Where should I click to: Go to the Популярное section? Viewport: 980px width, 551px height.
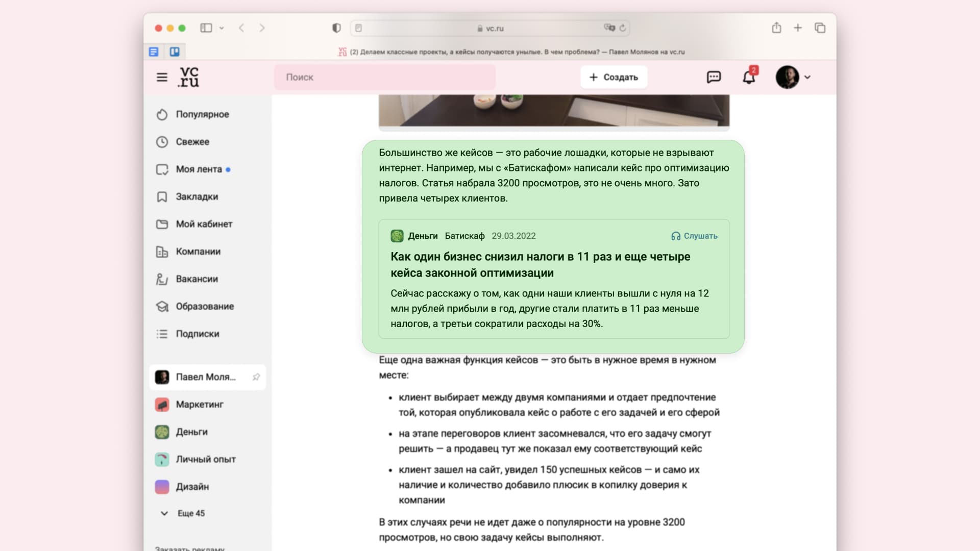pos(202,114)
